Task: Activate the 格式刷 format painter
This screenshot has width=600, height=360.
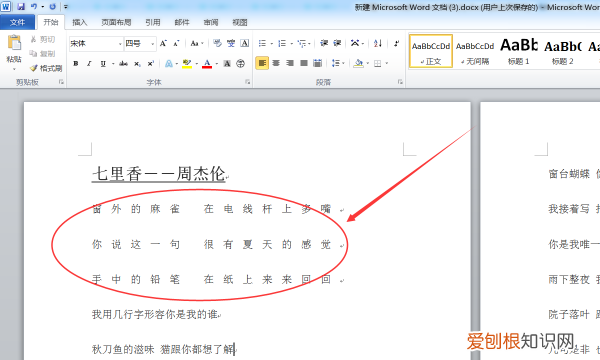Action: [46, 68]
